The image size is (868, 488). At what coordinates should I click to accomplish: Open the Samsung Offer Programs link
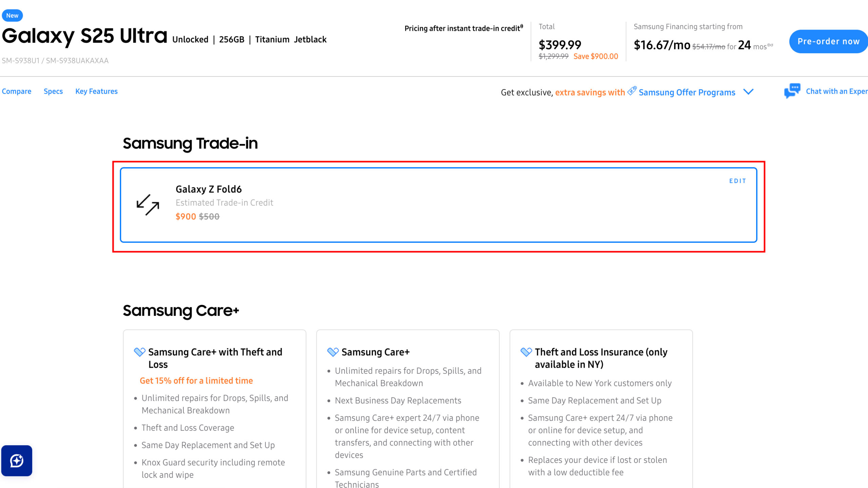click(x=687, y=92)
